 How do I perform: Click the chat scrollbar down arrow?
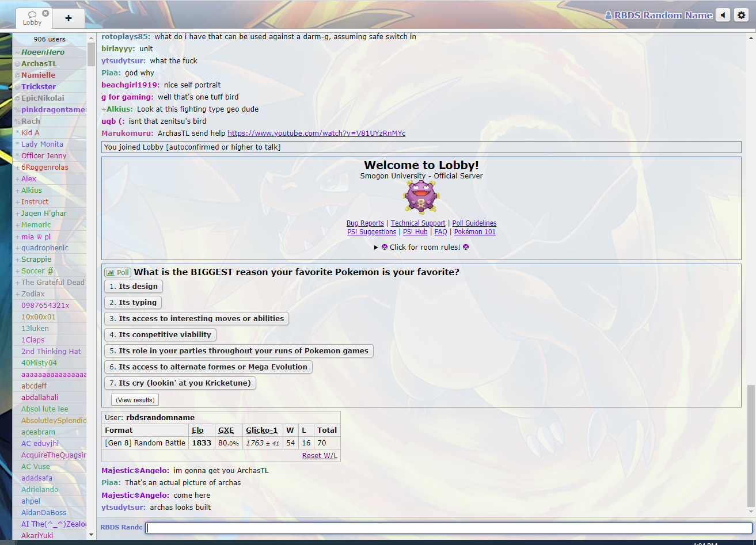(x=750, y=512)
